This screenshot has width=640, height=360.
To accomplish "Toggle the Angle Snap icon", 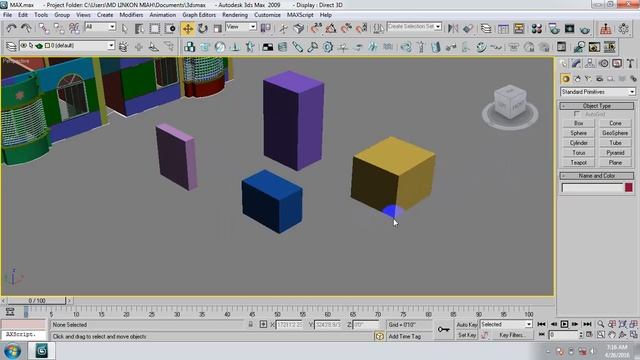I will (x=331, y=28).
